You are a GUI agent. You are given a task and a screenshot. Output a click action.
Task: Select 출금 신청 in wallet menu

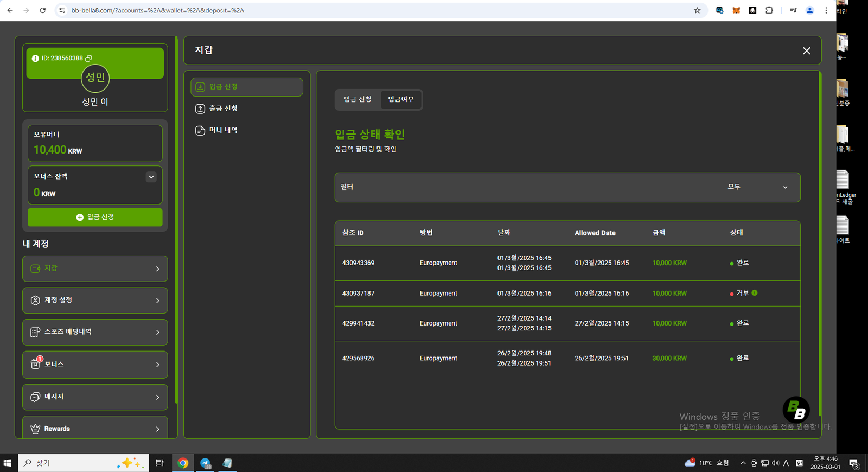tap(224, 109)
